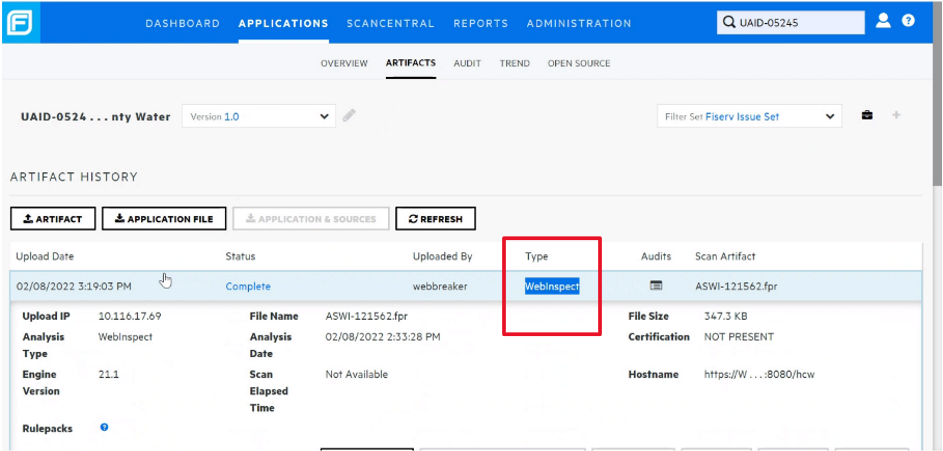Open the briefcase icon beside Filter Set
The image size is (943, 451).
pyautogui.click(x=867, y=115)
